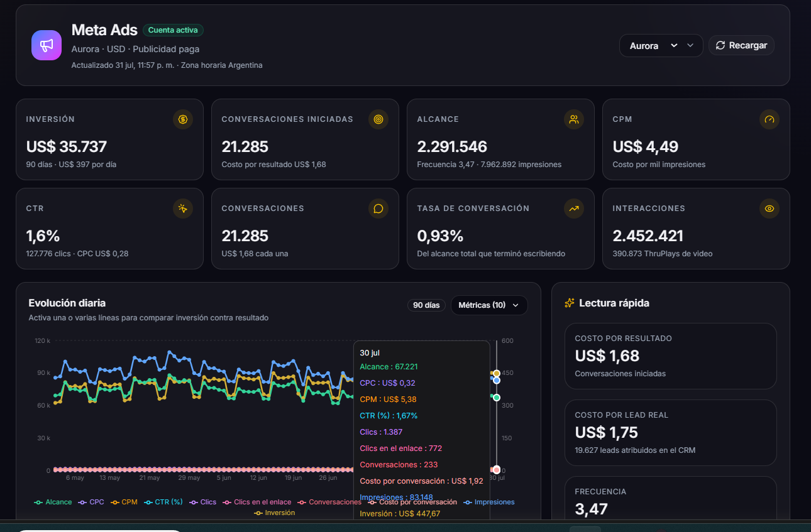Click the Frecuencia 3,47 card

(x=671, y=499)
